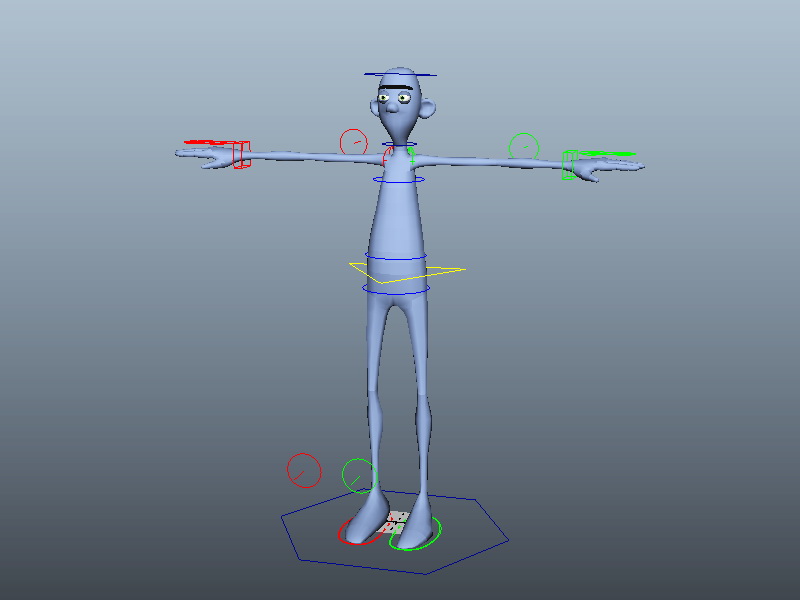Viewport: 800px width, 600px height.
Task: Select the red clavicle control at the neck base
Action: tap(387, 156)
